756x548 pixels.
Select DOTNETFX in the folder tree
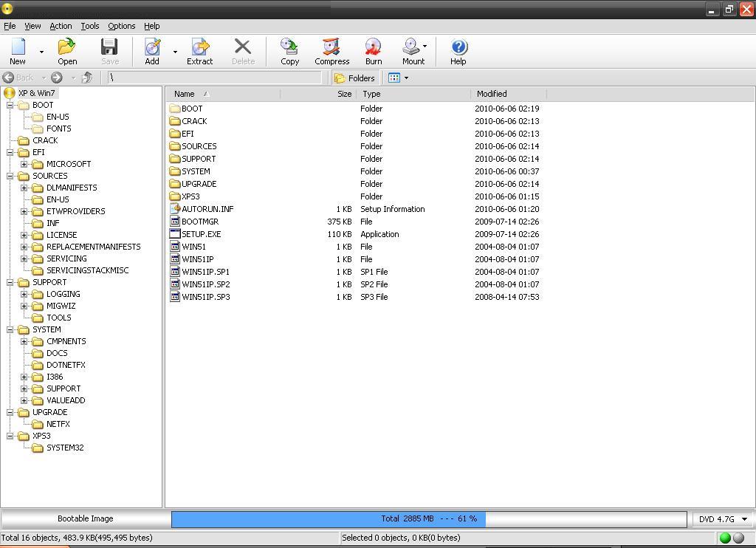tap(66, 365)
